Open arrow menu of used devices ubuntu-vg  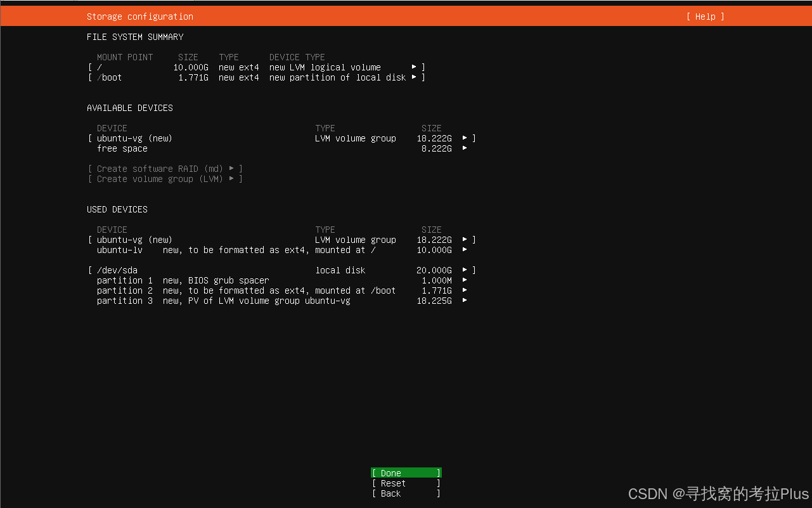click(465, 240)
